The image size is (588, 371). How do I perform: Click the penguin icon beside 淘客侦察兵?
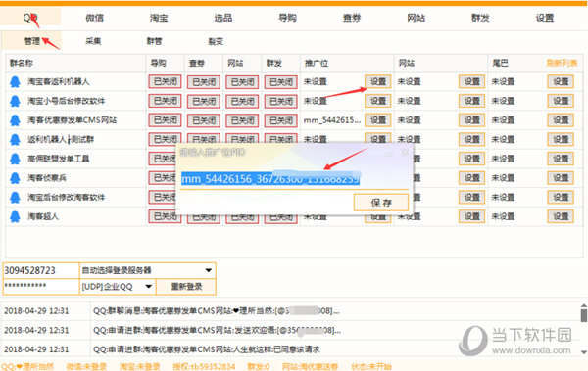pos(15,178)
